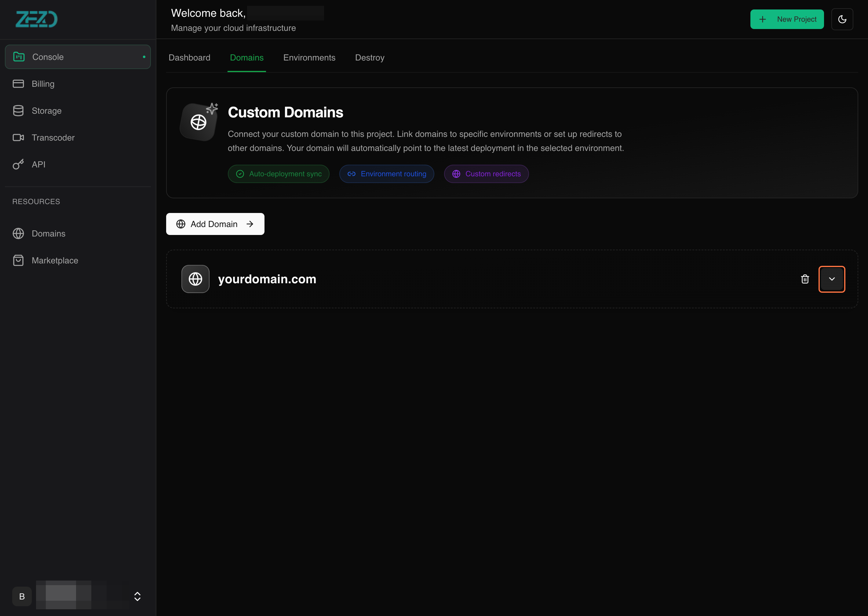Delete yourdomain.com with the trash icon

(x=805, y=279)
